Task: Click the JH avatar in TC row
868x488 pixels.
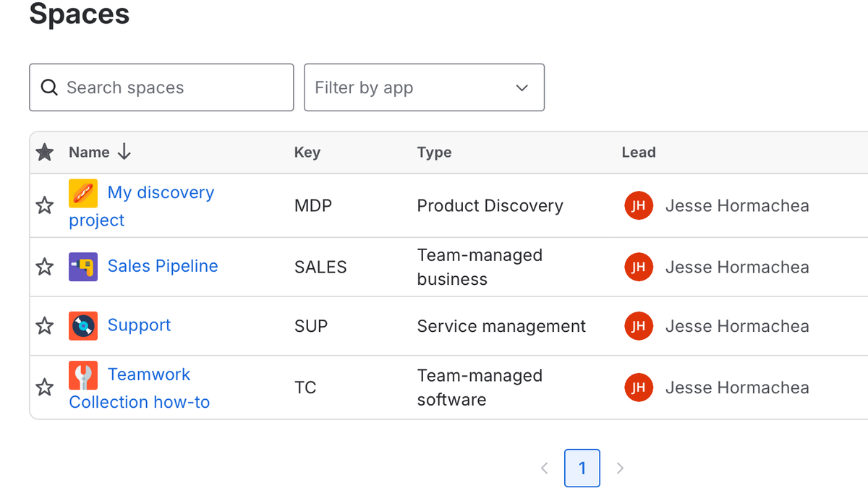Action: click(x=639, y=388)
